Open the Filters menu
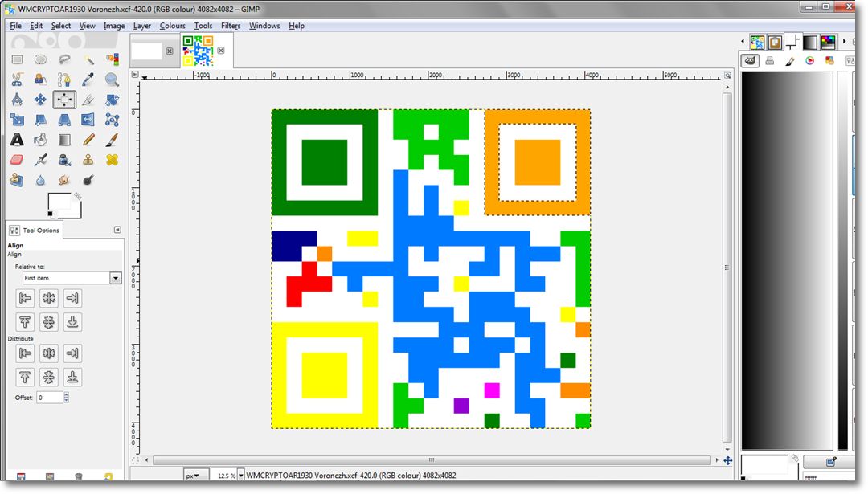868x494 pixels. point(231,26)
